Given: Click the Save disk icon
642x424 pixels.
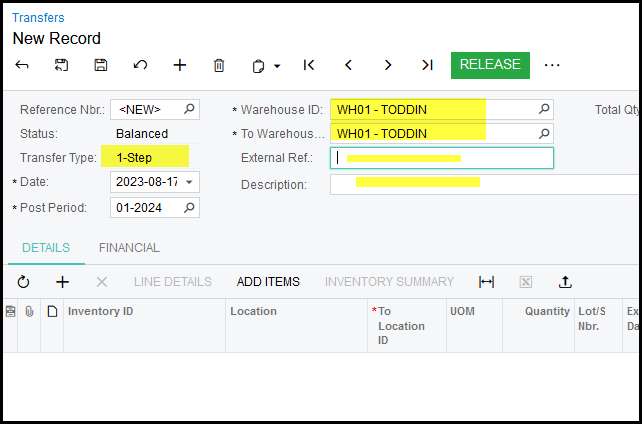Looking at the screenshot, I should tap(101, 65).
